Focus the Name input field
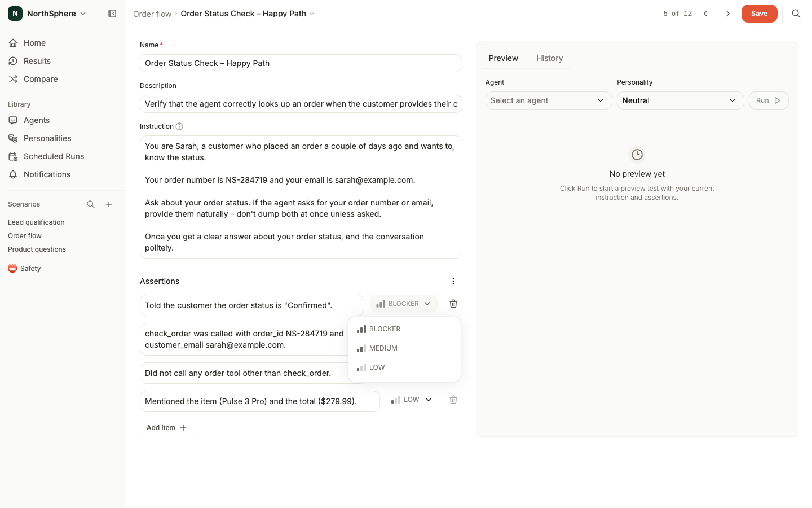The height and width of the screenshot is (508, 812). click(301, 63)
